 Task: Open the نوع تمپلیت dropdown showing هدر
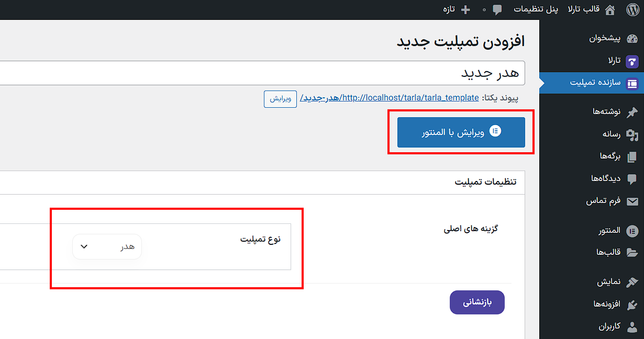pos(107,246)
